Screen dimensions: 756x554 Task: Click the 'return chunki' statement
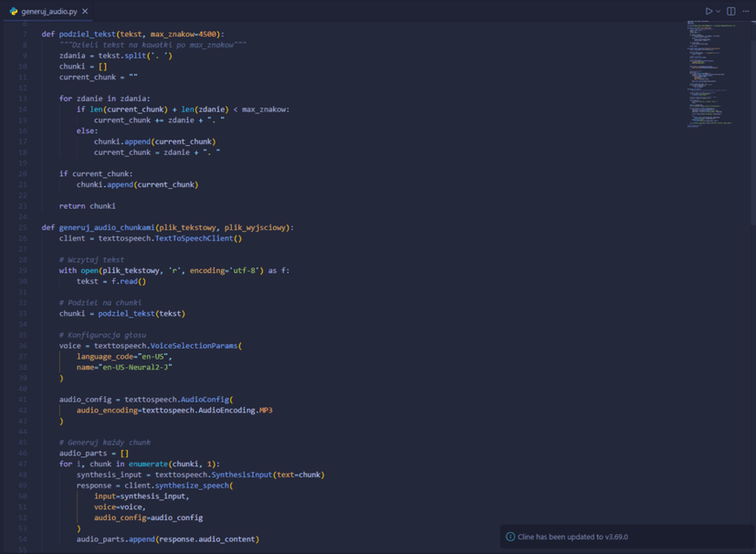[88, 206]
